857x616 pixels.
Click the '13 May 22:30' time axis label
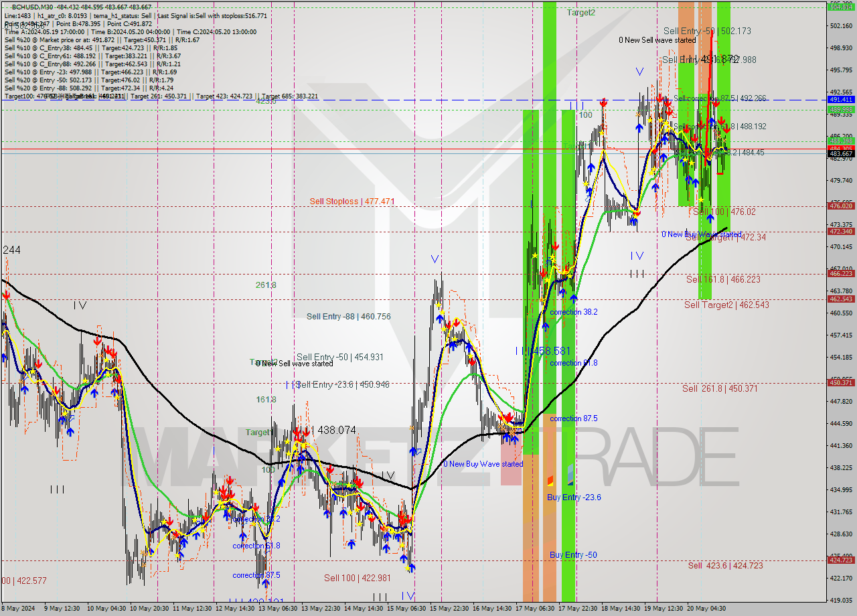321,609
